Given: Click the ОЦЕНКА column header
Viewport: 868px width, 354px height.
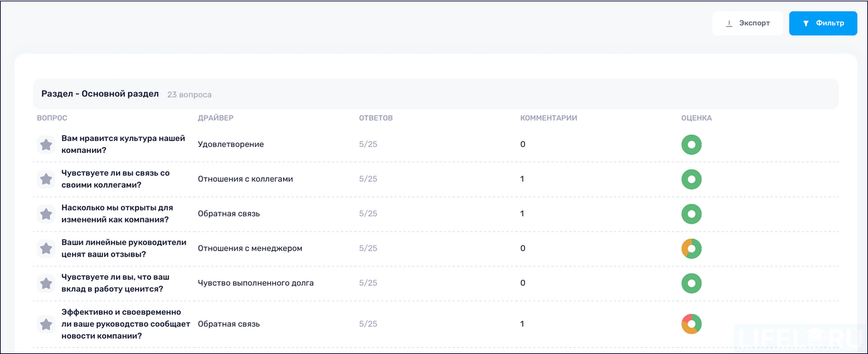Looking at the screenshot, I should (696, 118).
